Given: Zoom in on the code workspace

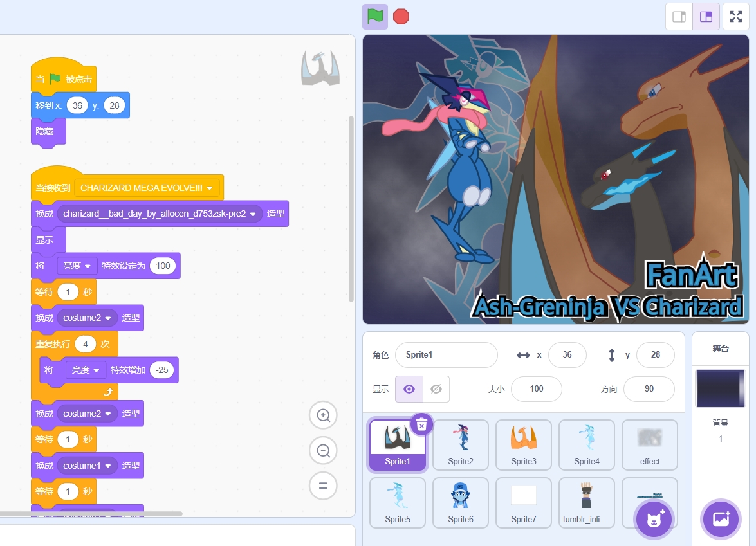Looking at the screenshot, I should pos(323,415).
